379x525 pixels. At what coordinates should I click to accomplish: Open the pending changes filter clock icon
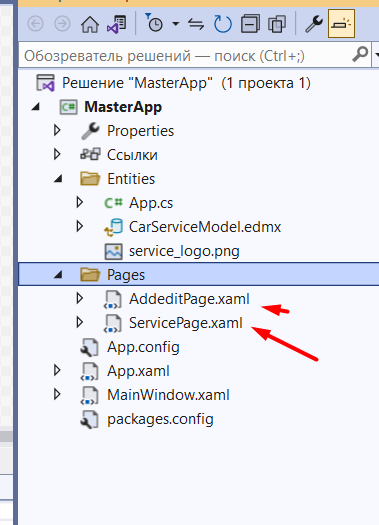tap(154, 23)
